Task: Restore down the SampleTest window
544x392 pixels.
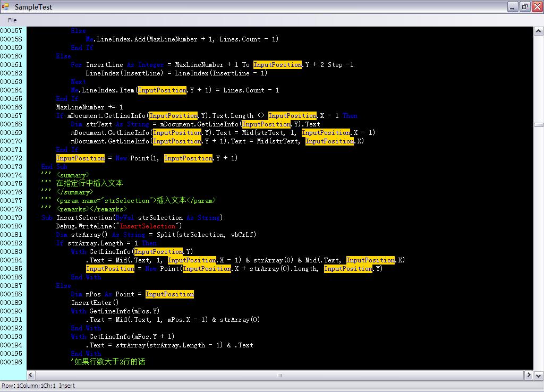Action: pyautogui.click(x=524, y=7)
